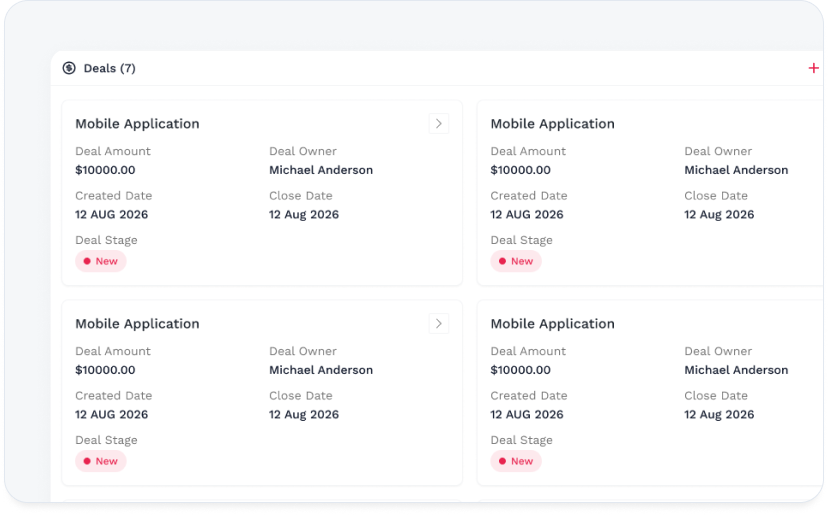Image resolution: width=828 pixels, height=515 pixels.
Task: Open the first Mobile Application card's chevron arrow
Action: [x=438, y=124]
